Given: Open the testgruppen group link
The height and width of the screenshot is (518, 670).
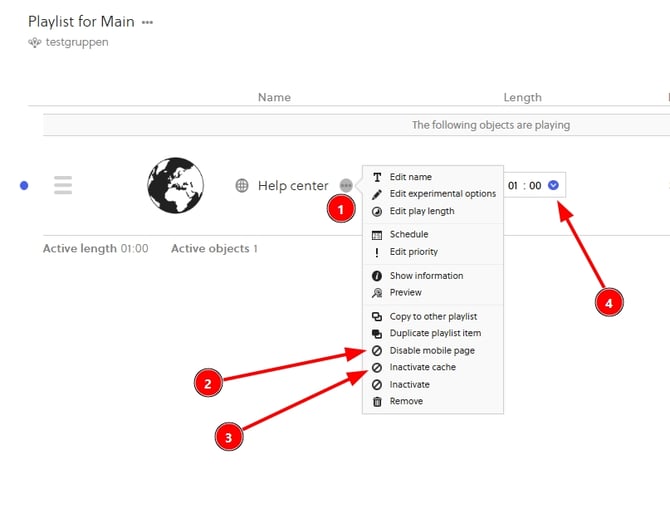Looking at the screenshot, I should point(75,43).
